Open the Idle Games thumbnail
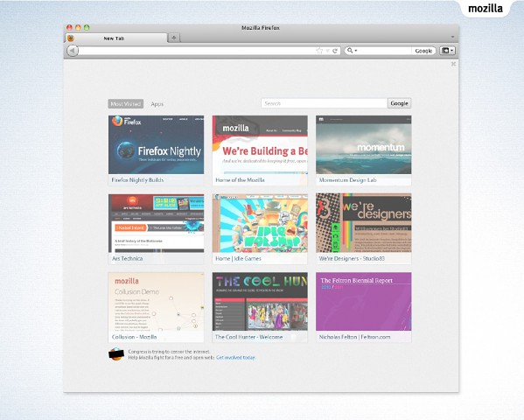Viewport: 524px width, 420px height. click(260, 229)
